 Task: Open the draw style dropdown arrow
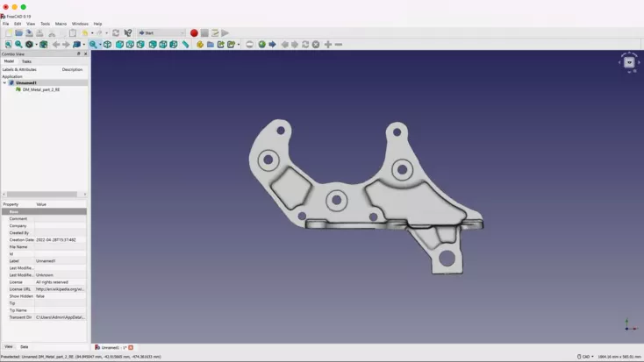pyautogui.click(x=36, y=45)
